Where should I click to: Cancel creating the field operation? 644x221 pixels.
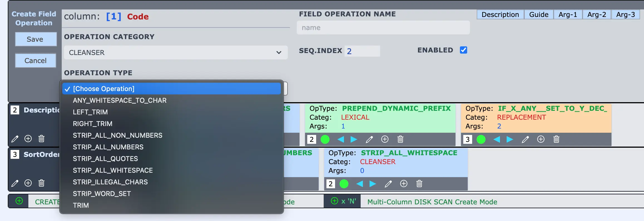(x=36, y=61)
